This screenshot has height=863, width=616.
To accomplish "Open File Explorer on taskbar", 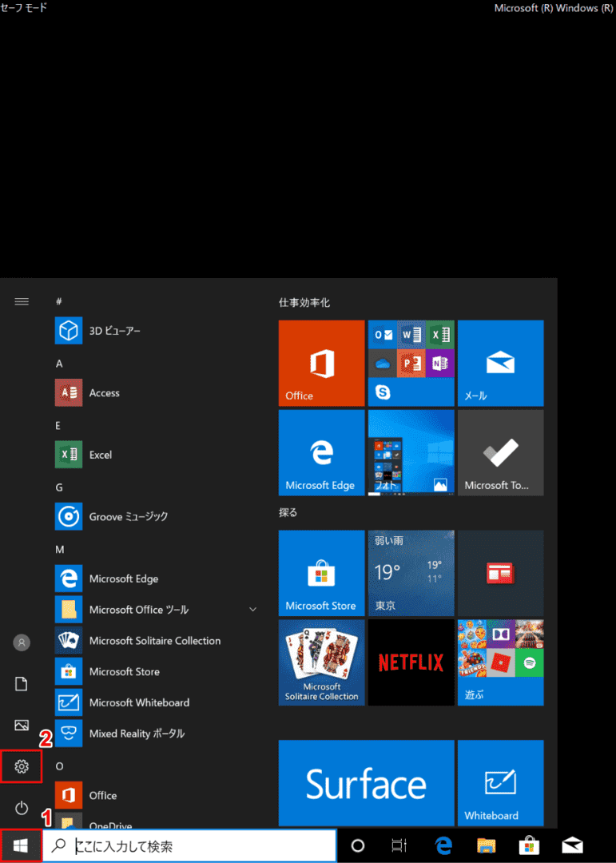I will click(486, 845).
